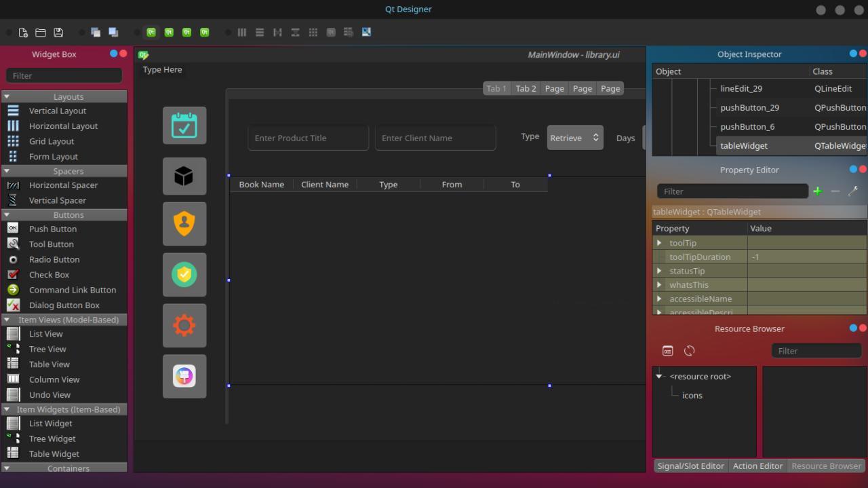Click the Enter Product Title field
868x488 pixels.
click(309, 138)
